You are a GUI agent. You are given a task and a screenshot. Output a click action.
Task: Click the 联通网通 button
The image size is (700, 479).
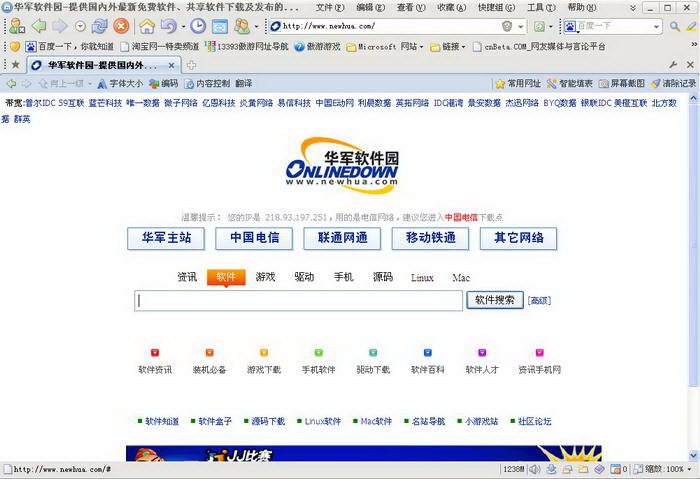342,238
